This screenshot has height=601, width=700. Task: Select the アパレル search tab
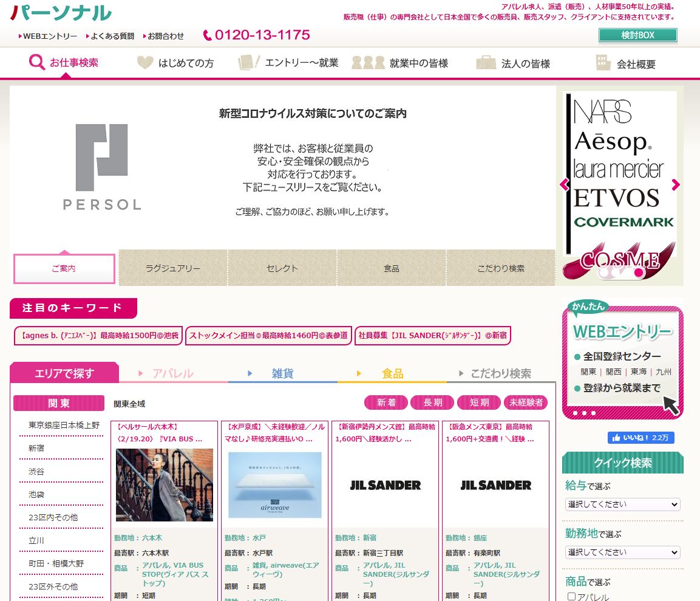click(x=173, y=373)
